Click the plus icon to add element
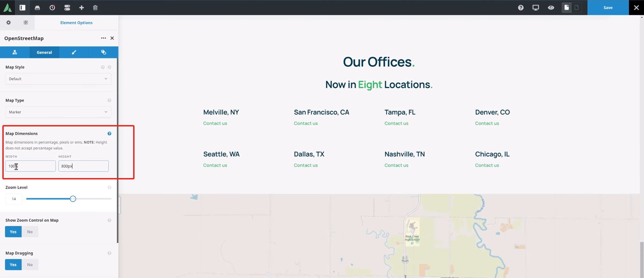 coord(82,7)
